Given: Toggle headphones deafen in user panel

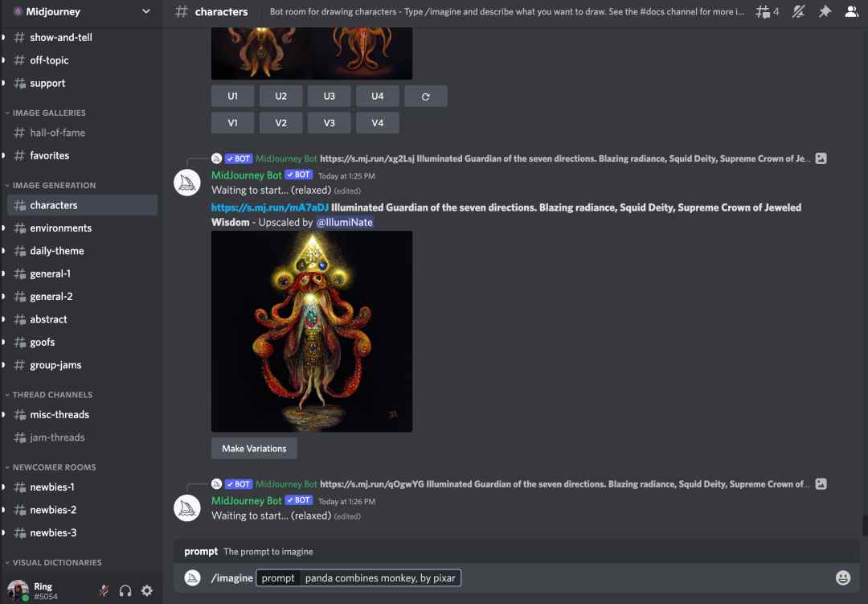Looking at the screenshot, I should 125,590.
